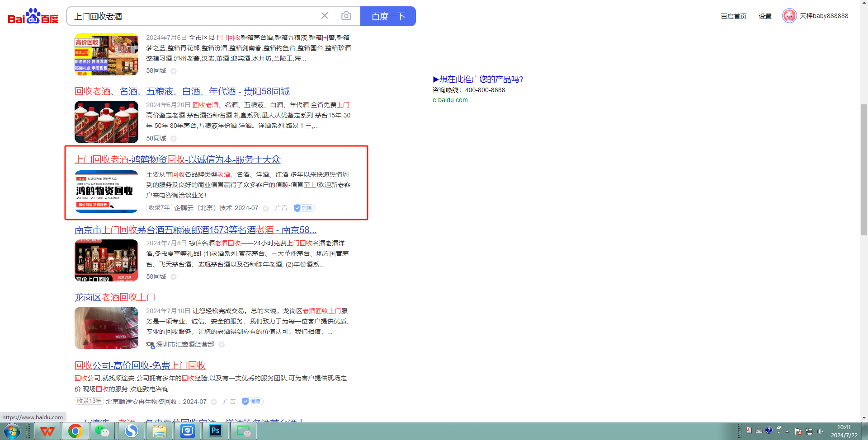Switch to Google Chrome in the taskbar
The width and height of the screenshot is (868, 440).
coord(75,431)
